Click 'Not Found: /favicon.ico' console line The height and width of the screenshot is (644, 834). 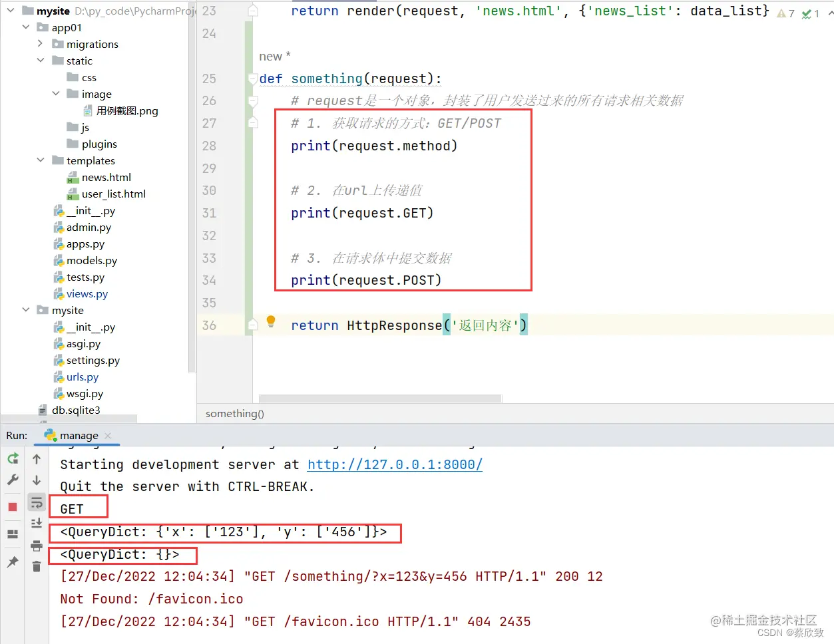tap(152, 599)
